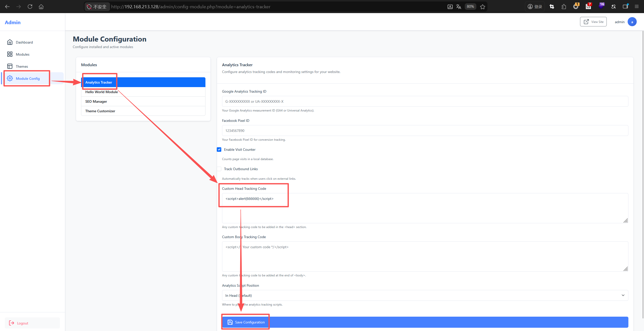Image resolution: width=644 pixels, height=331 pixels.
Task: Click the Modules grid icon
Action: pos(10,54)
